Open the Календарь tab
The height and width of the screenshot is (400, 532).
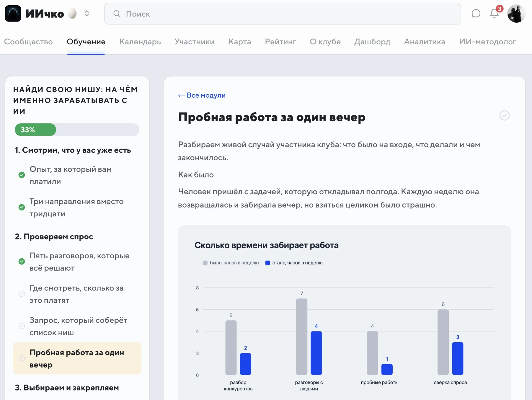140,42
